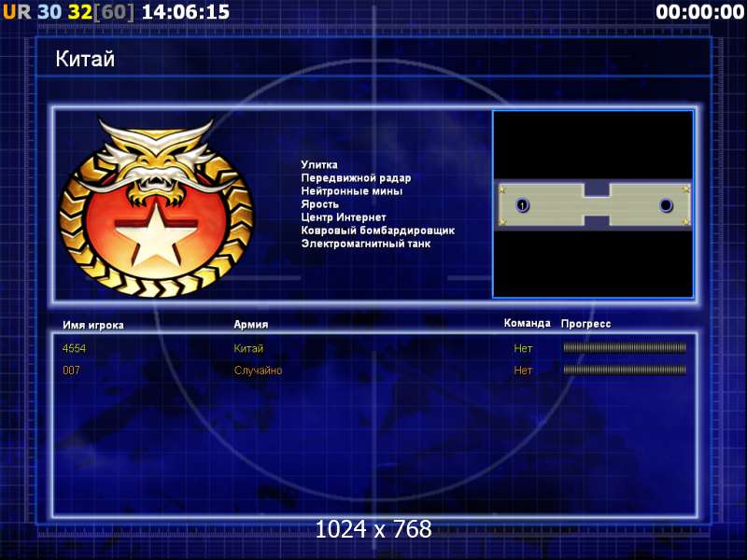Viewport: 747px width, 560px height.
Task: Click the Улитка ability text
Action: coord(319,165)
